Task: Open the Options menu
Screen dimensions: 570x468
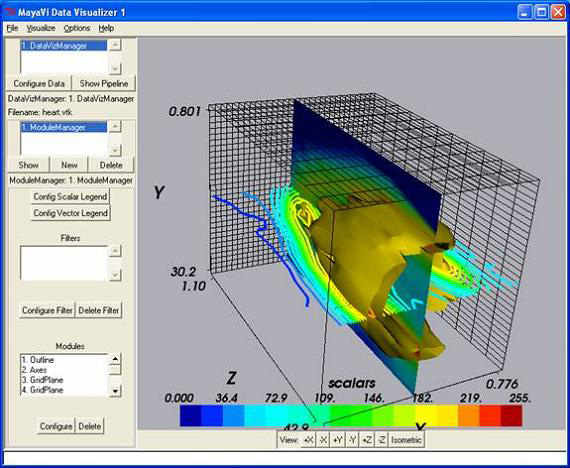Action: (x=77, y=28)
